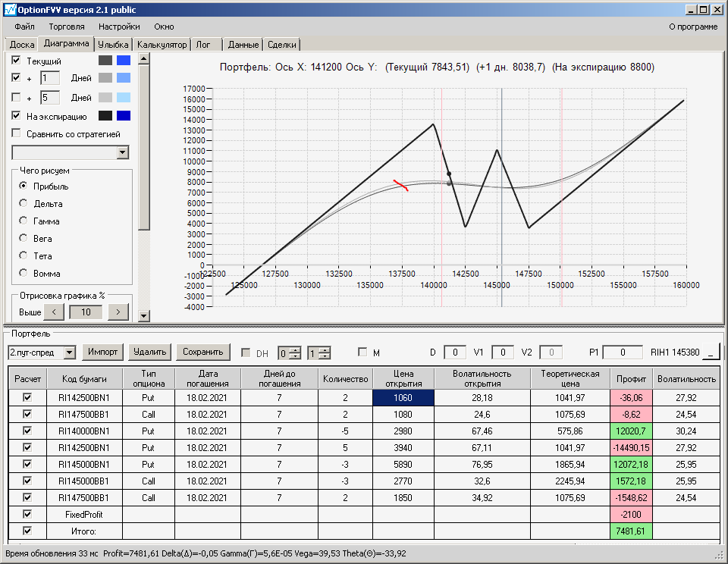The height and width of the screenshot is (564, 728).
Task: Select the Прибыль radio button
Action: (24, 186)
